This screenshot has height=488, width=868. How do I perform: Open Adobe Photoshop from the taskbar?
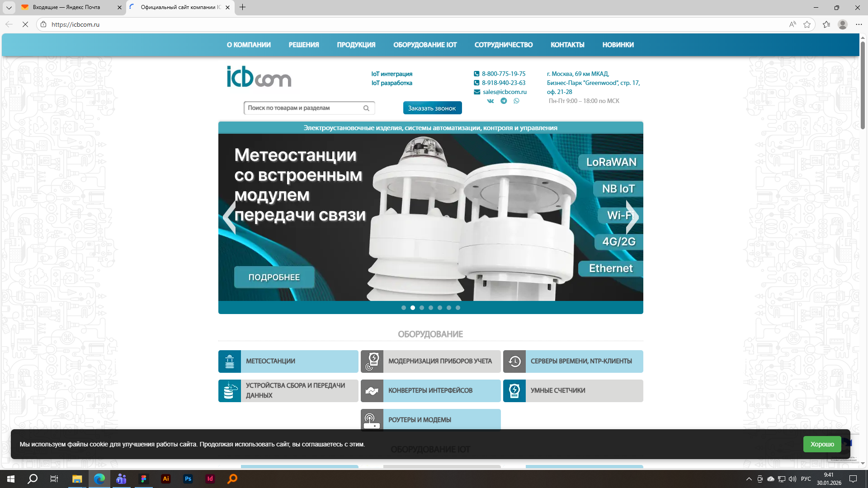pyautogui.click(x=188, y=479)
